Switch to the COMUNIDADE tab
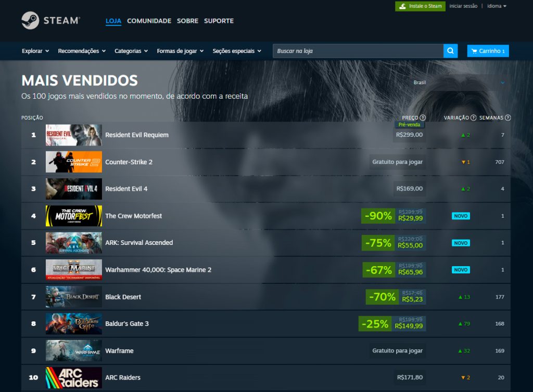This screenshot has width=533, height=392. [149, 21]
